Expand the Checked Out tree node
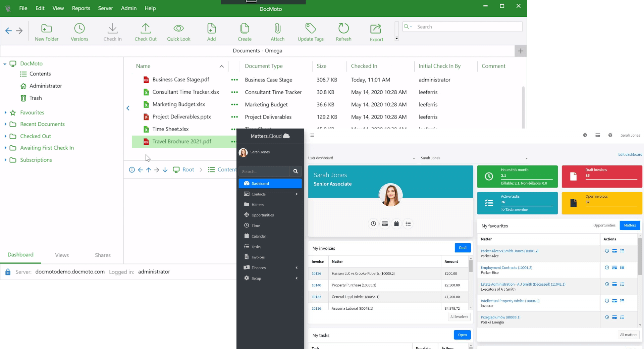Viewport: 644px width, 349px height. coord(5,136)
